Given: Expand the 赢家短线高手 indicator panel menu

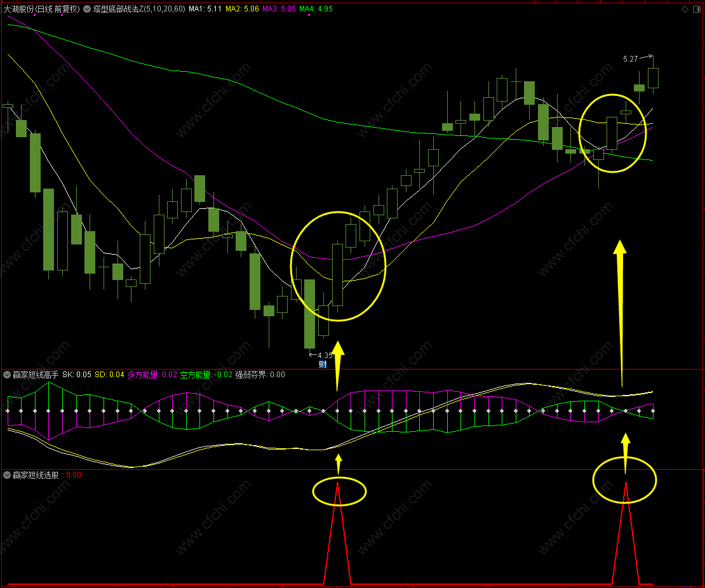Looking at the screenshot, I should coord(7,375).
